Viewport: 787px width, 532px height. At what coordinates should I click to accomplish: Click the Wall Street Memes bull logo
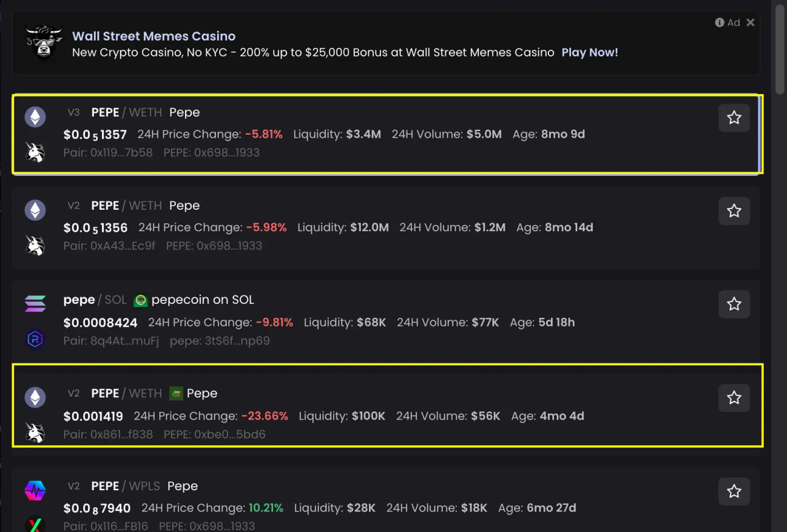tap(44, 42)
